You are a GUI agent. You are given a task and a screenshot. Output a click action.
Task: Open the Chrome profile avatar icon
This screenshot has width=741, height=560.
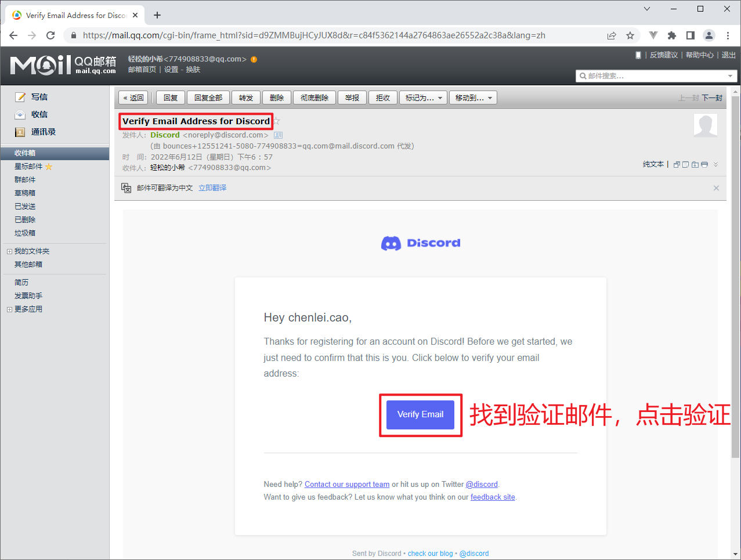click(x=709, y=35)
